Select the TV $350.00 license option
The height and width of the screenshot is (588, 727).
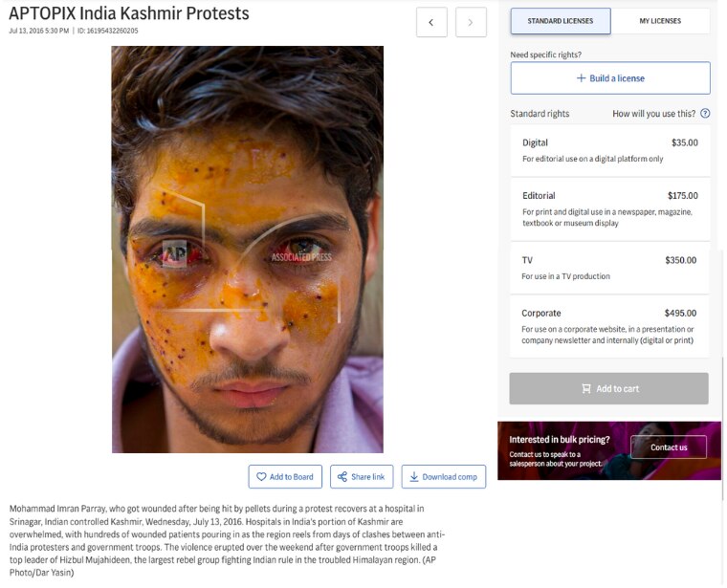point(609,268)
